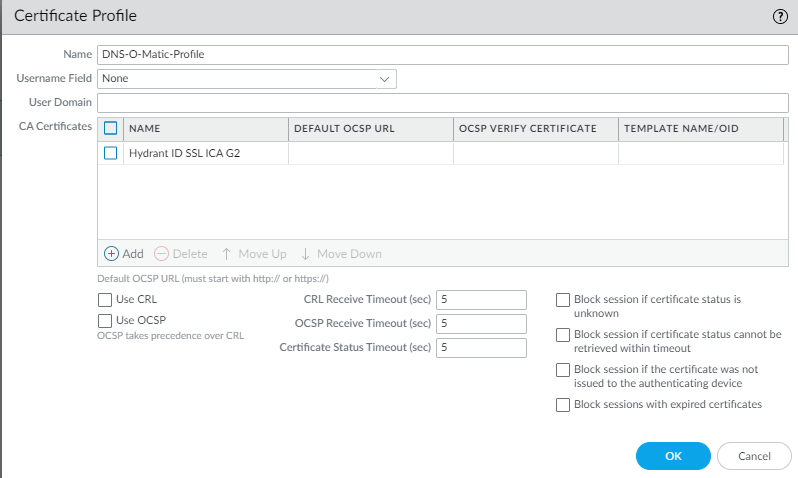The width and height of the screenshot is (798, 478).
Task: Click the OK button
Action: coord(673,455)
